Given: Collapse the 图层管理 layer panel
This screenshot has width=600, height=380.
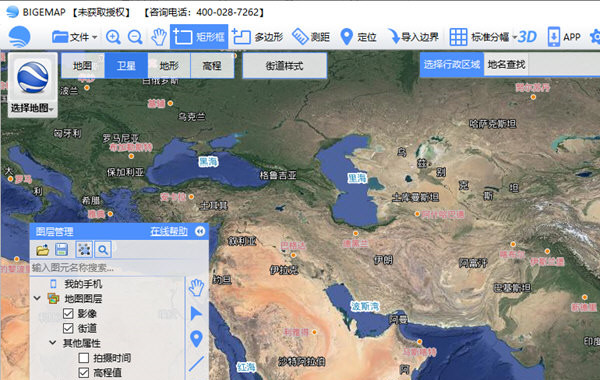Looking at the screenshot, I should coord(200,231).
